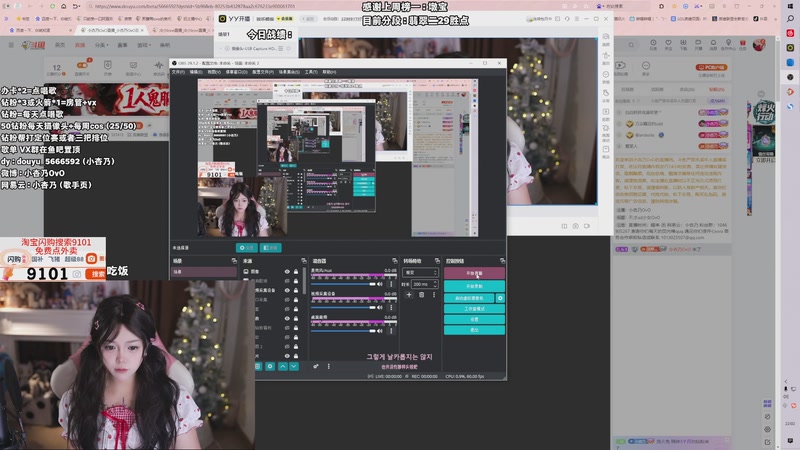The image size is (800, 450).
Task: Click 开始录制 button in OBS
Action: click(474, 286)
